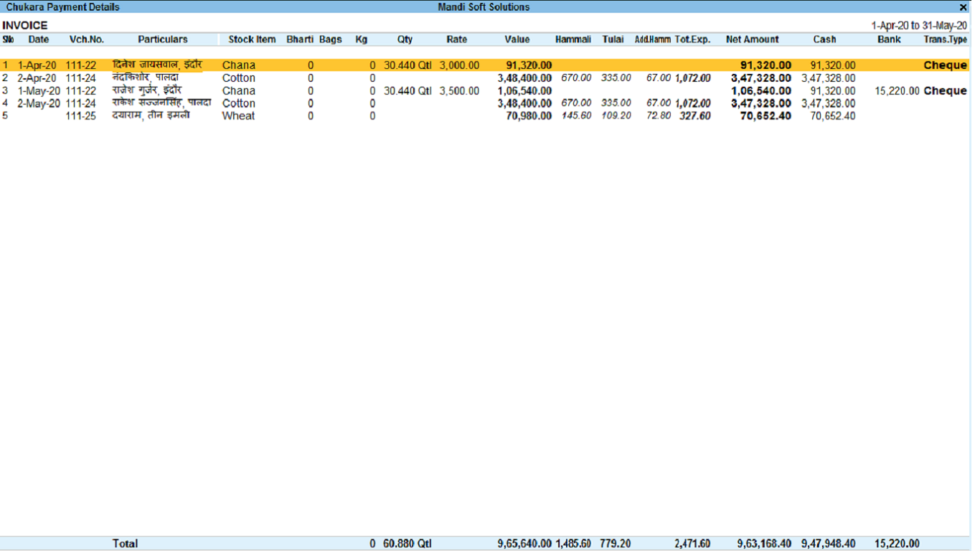Click the Trans.Type column header
This screenshot has height=551, width=980.
tap(945, 39)
